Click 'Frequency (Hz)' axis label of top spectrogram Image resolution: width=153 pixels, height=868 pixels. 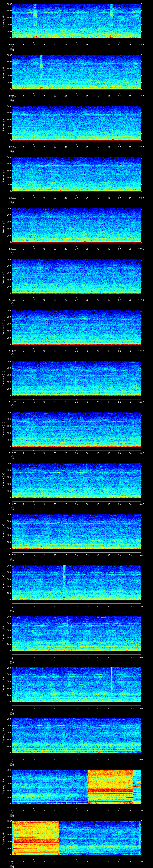point(4,21)
